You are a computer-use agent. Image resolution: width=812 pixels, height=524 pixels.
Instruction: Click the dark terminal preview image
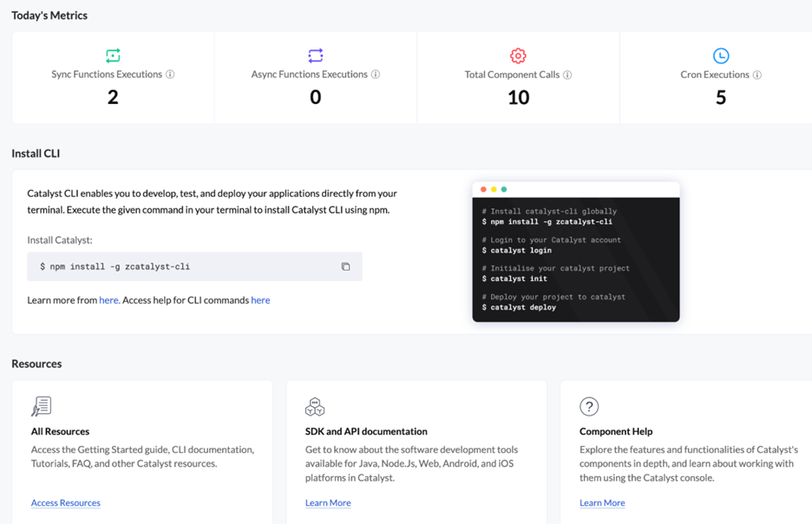576,260
